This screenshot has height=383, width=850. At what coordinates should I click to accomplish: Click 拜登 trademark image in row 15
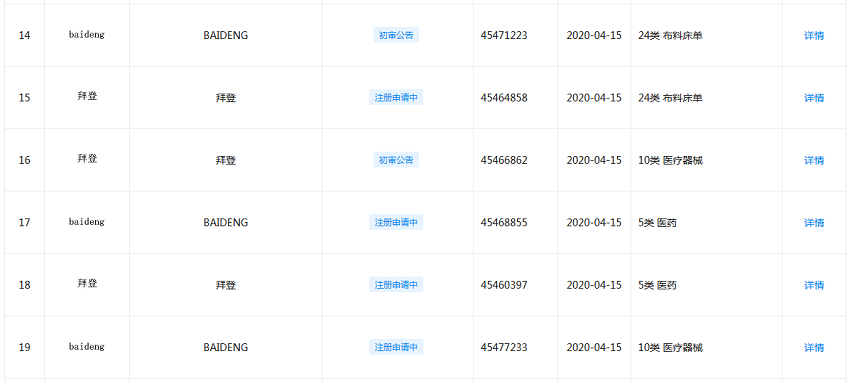tap(87, 96)
